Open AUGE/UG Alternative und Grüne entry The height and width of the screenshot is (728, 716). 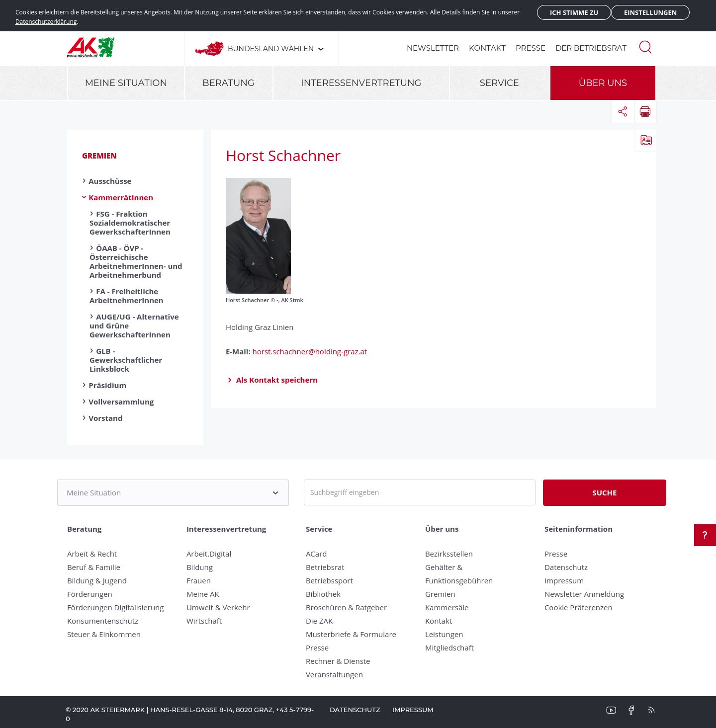(134, 325)
